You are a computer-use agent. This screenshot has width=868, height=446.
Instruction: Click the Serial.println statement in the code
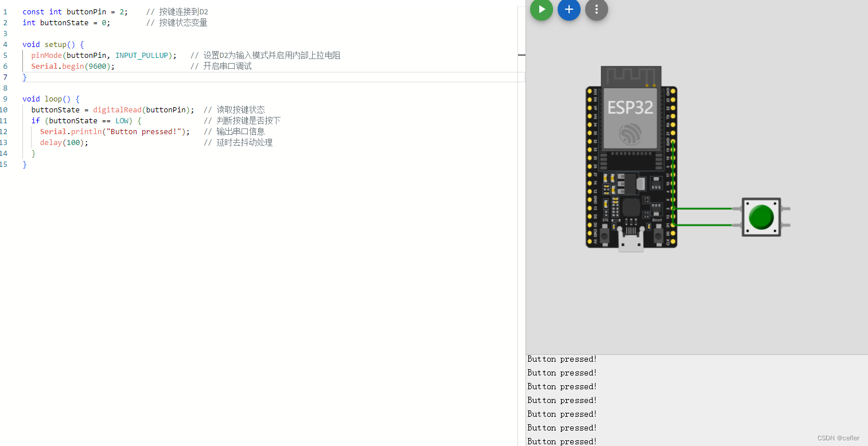tap(115, 131)
